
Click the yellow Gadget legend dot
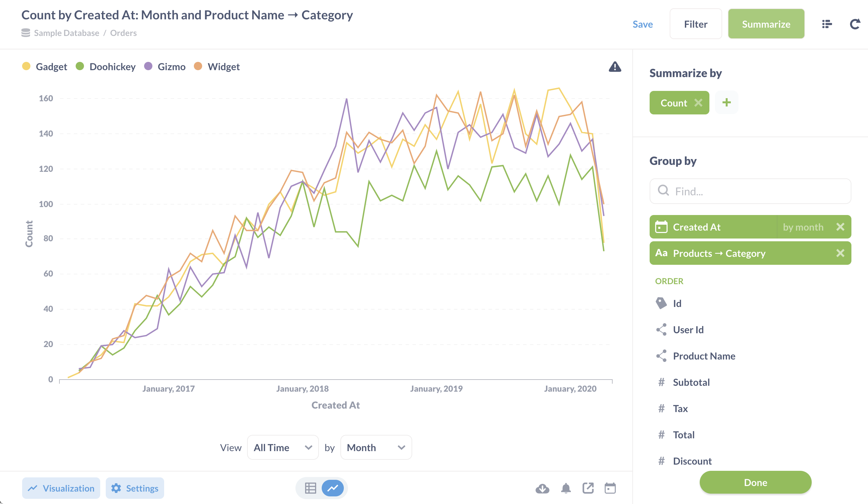pyautogui.click(x=26, y=66)
